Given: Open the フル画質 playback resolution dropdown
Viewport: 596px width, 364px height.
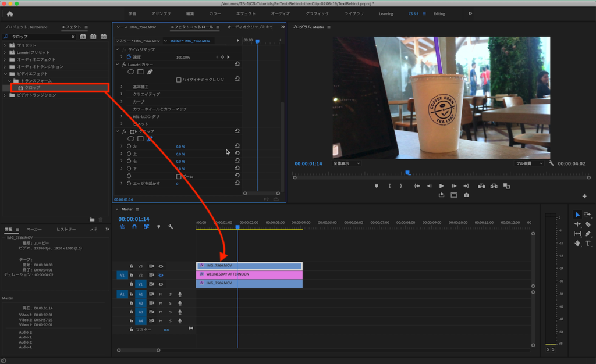Looking at the screenshot, I should tap(528, 164).
